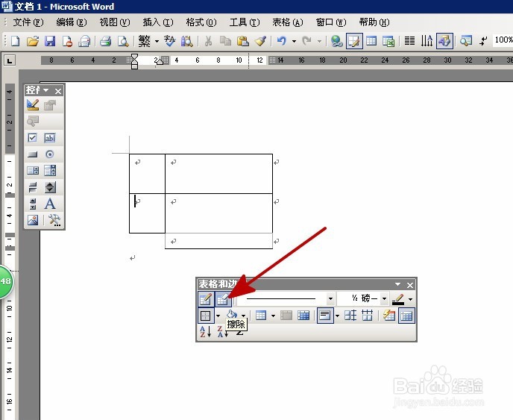513x420 pixels.
Task: Save the document with floppy disk icon
Action: pyautogui.click(x=50, y=41)
